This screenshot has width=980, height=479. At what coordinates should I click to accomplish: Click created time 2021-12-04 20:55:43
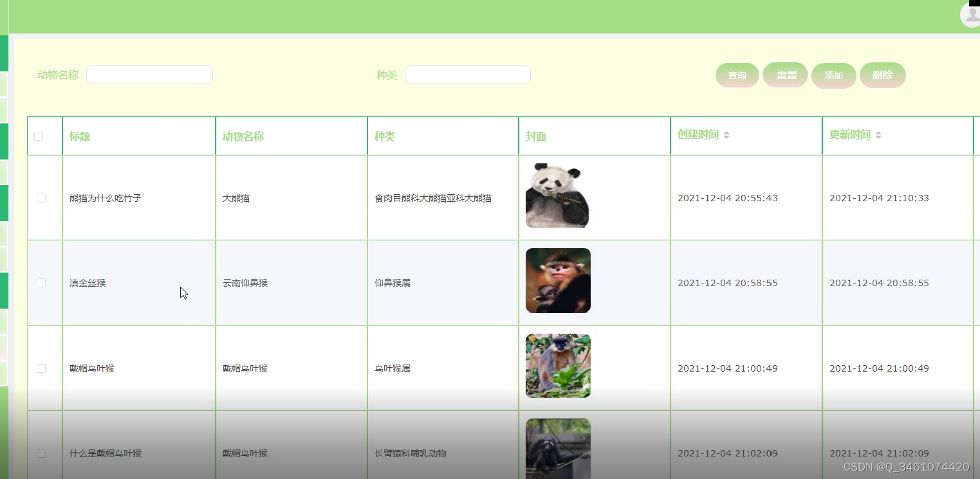728,198
